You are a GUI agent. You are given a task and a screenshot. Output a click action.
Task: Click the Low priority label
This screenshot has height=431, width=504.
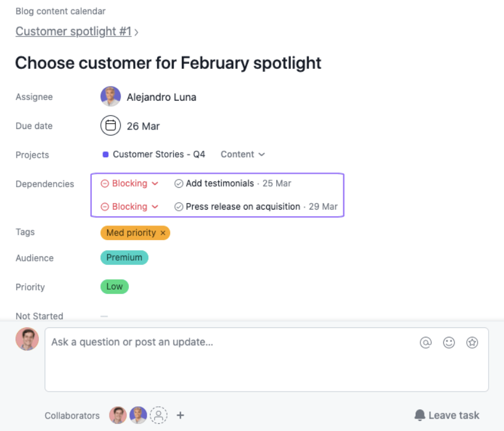114,287
